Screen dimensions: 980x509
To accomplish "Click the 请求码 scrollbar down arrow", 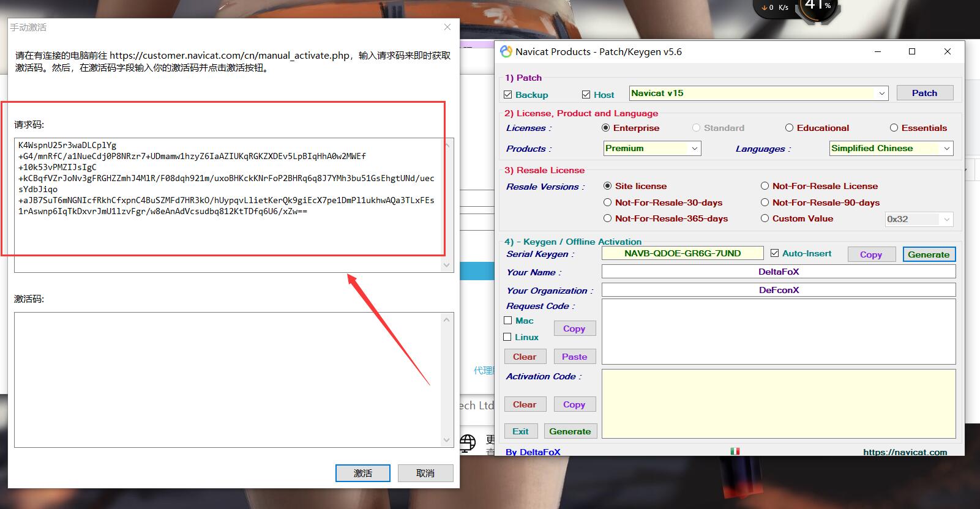I will tap(447, 266).
